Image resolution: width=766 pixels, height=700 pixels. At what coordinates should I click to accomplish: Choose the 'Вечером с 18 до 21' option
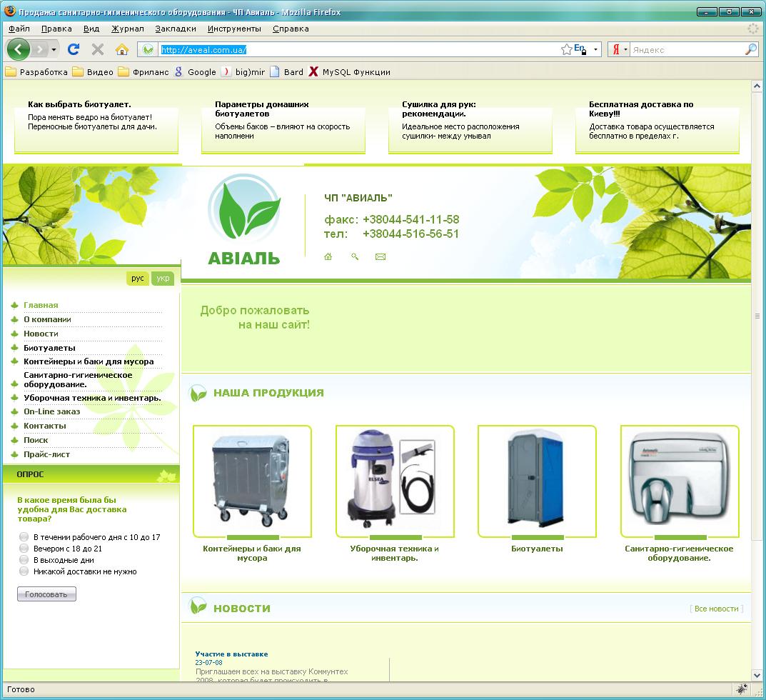24,549
